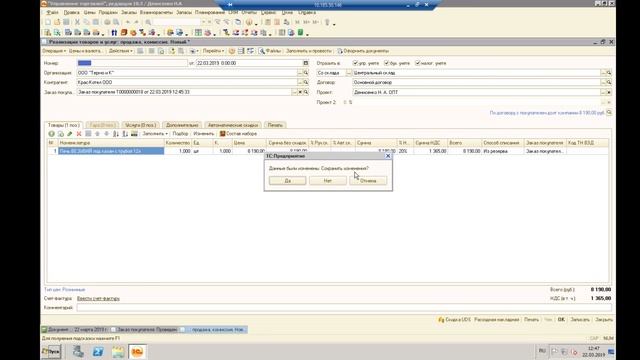This screenshot has width=640, height=360.
Task: Open the Контрагент field's magnifier lookup
Action: [x=306, y=82]
